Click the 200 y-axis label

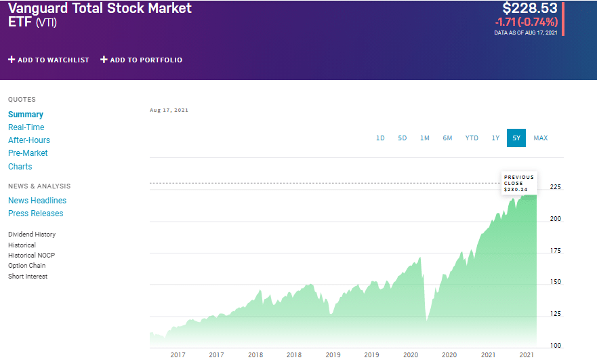(556, 218)
